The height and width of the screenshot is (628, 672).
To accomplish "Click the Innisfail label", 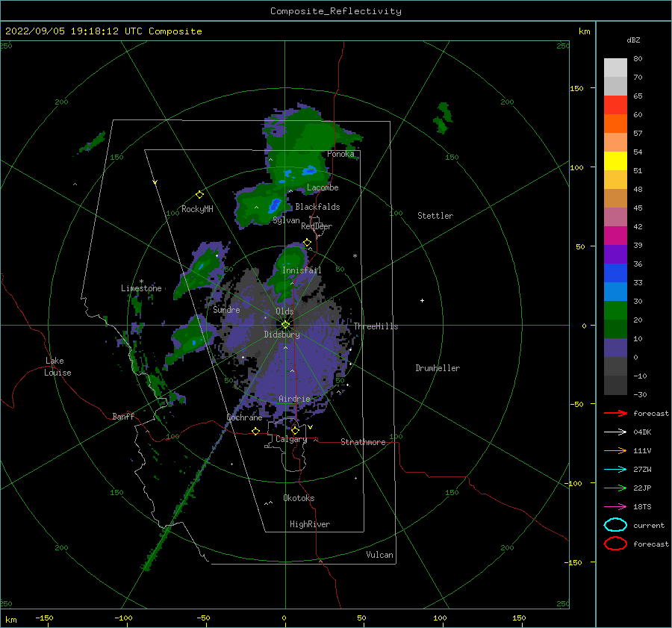I will pyautogui.click(x=302, y=270).
